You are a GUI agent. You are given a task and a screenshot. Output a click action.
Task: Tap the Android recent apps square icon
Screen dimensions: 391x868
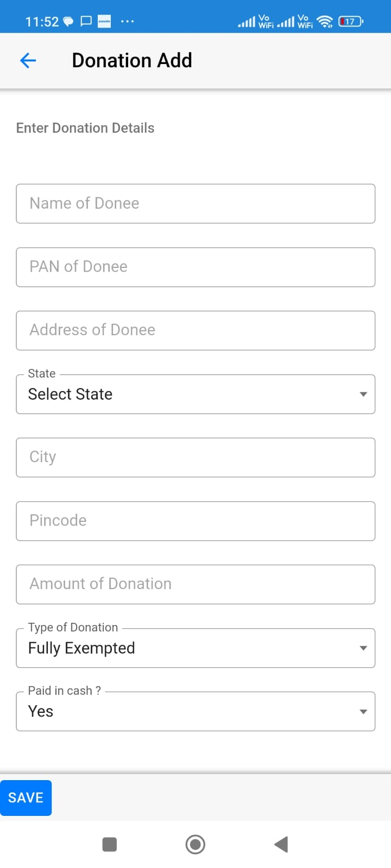point(110,844)
